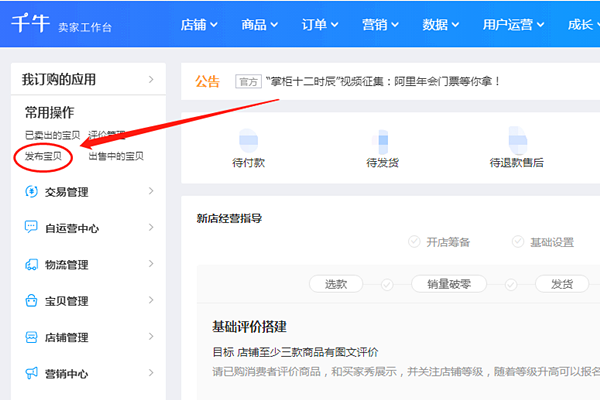Screen dimensions: 600x400
Task: Click the 待付款 label
Action: tap(248, 163)
